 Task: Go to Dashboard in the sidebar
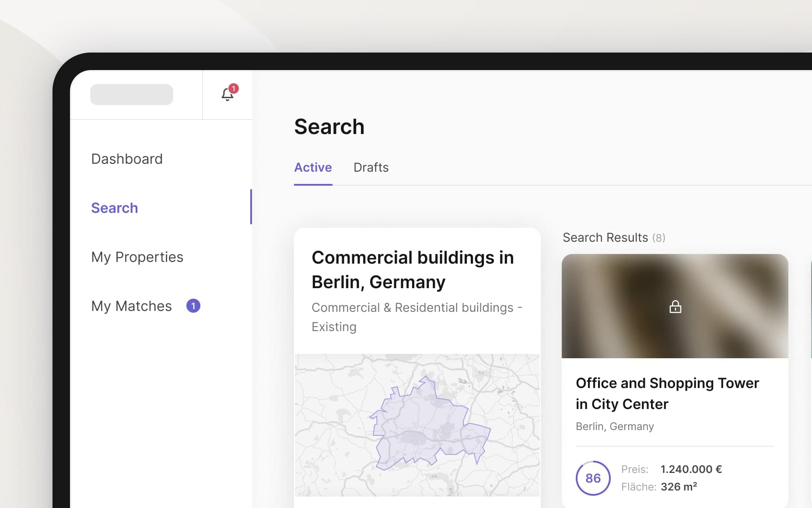pyautogui.click(x=127, y=159)
